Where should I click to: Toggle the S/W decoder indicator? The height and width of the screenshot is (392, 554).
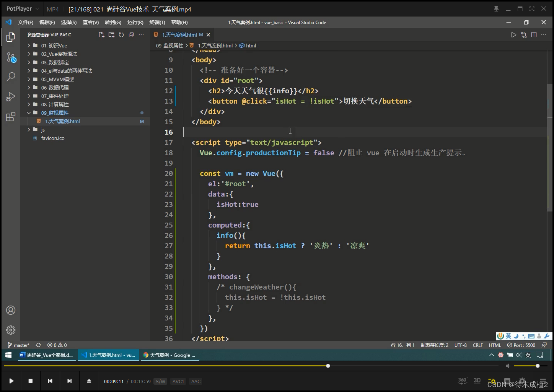point(160,381)
